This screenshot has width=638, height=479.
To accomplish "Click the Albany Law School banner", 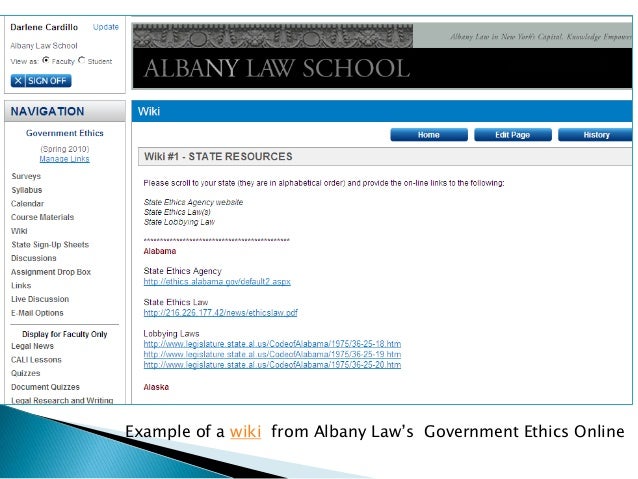I will 382,56.
